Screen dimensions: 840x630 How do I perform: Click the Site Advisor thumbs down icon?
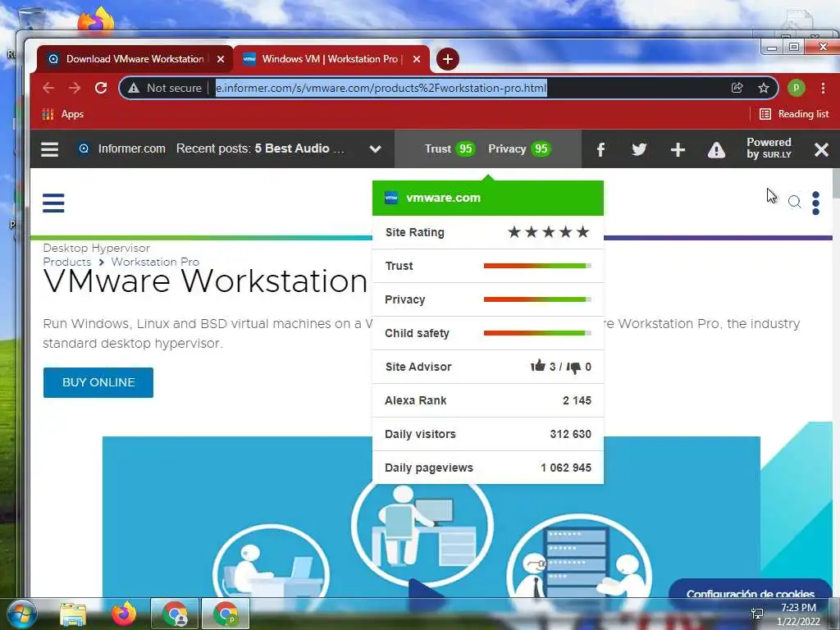coord(573,367)
